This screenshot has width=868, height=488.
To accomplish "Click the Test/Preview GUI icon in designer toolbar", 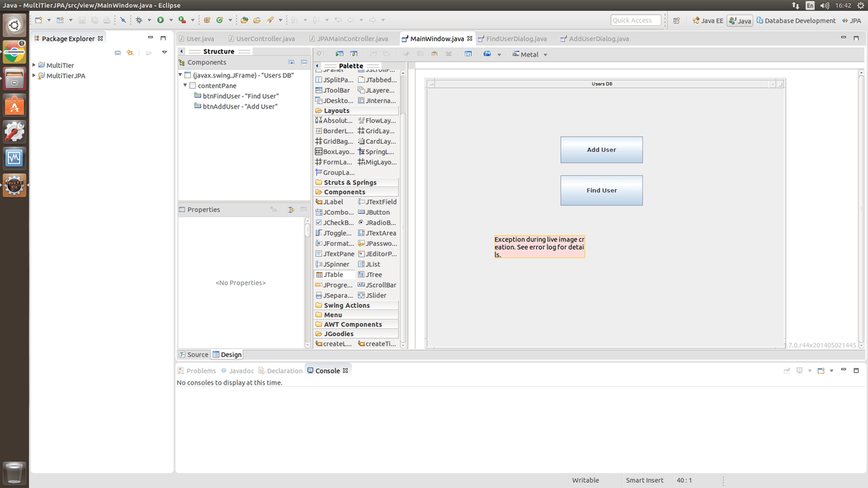I will coord(338,54).
